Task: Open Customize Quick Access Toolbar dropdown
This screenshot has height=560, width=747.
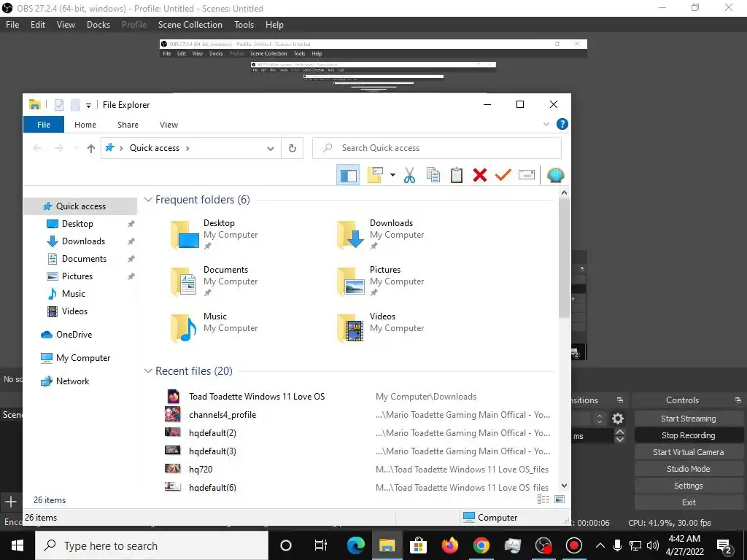Action: pyautogui.click(x=88, y=105)
